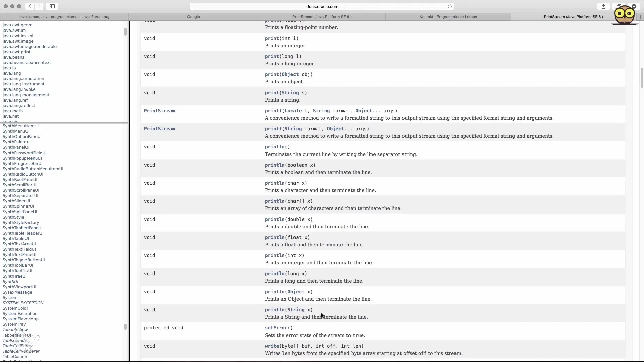Open a new tab with plus button

pyautogui.click(x=640, y=17)
